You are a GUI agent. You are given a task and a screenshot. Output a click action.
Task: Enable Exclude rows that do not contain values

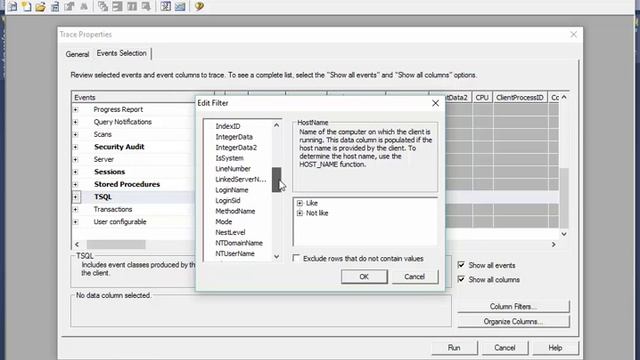click(x=296, y=258)
